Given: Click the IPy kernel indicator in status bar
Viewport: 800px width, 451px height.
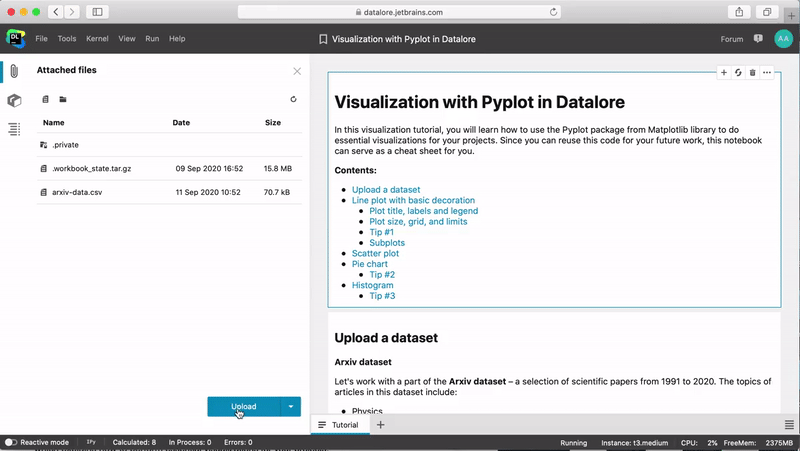Looking at the screenshot, I should (91, 442).
